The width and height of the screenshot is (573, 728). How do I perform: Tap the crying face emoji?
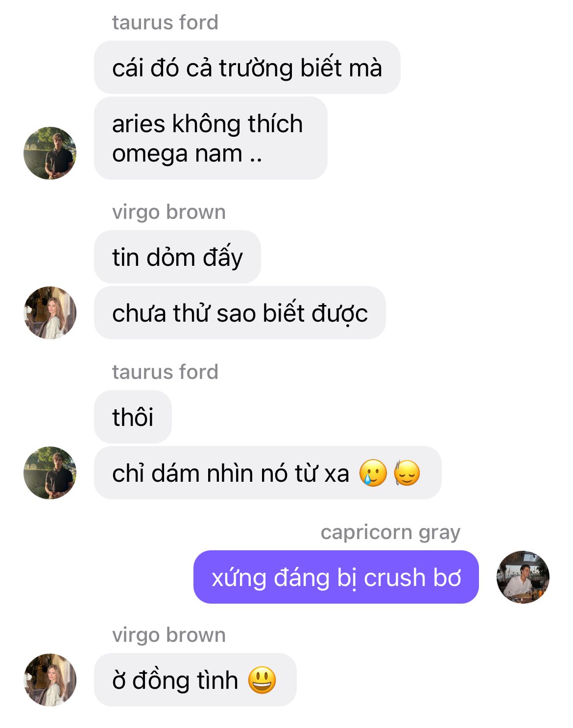coord(373,473)
